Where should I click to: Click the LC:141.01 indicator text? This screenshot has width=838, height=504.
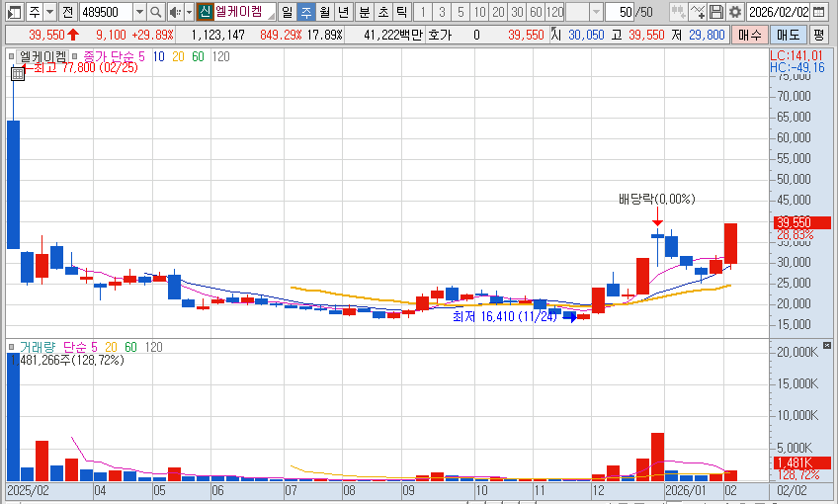coord(796,55)
